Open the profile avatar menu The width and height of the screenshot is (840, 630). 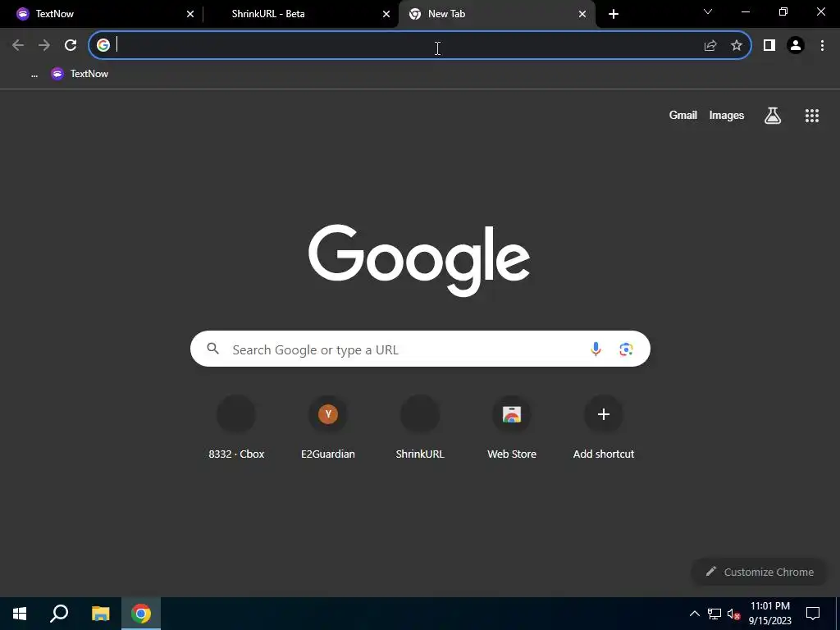click(796, 46)
